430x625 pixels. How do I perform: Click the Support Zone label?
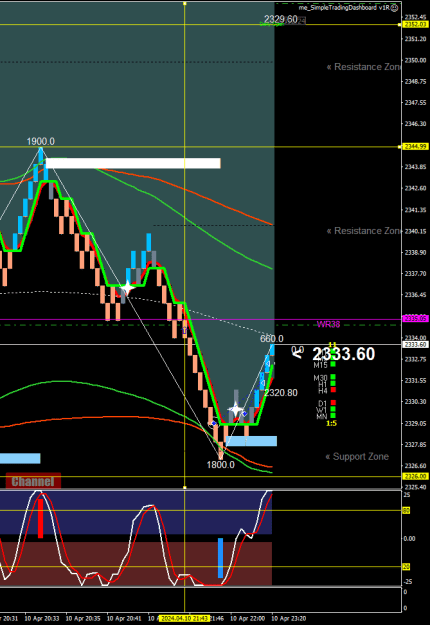click(357, 457)
